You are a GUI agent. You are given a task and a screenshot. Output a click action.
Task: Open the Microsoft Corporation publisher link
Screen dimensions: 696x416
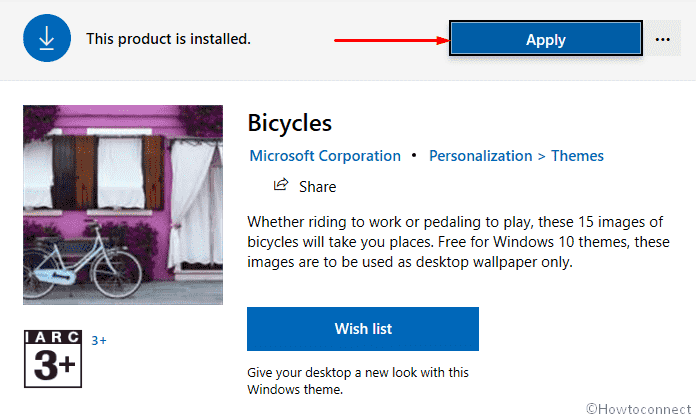pos(325,156)
